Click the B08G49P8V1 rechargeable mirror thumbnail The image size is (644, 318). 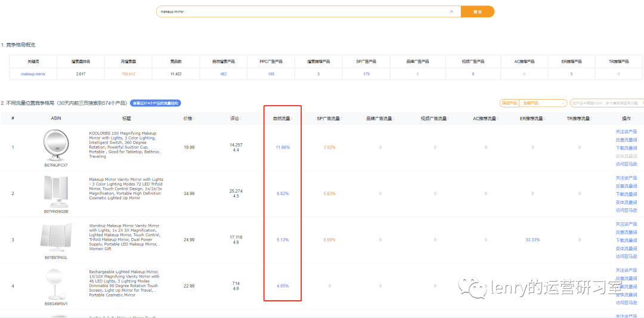pos(56,285)
